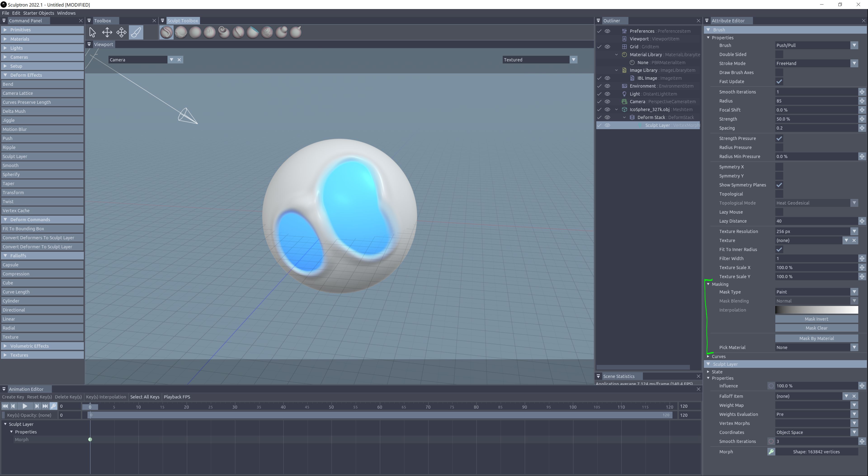Image resolution: width=868 pixels, height=476 pixels.
Task: Choose the pointed spike sculpt brush
Action: click(x=296, y=32)
